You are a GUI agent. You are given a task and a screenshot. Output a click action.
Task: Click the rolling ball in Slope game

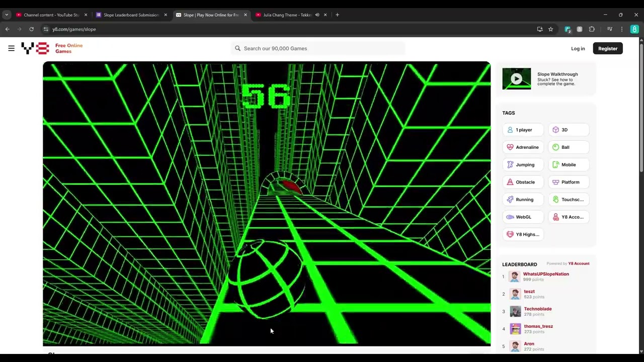point(267,279)
